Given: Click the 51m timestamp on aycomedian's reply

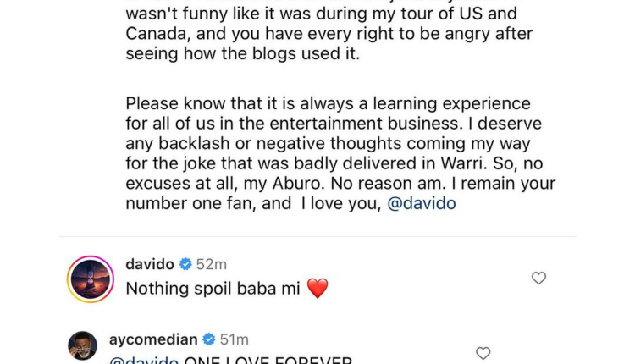Looking at the screenshot, I should pyautogui.click(x=234, y=340).
